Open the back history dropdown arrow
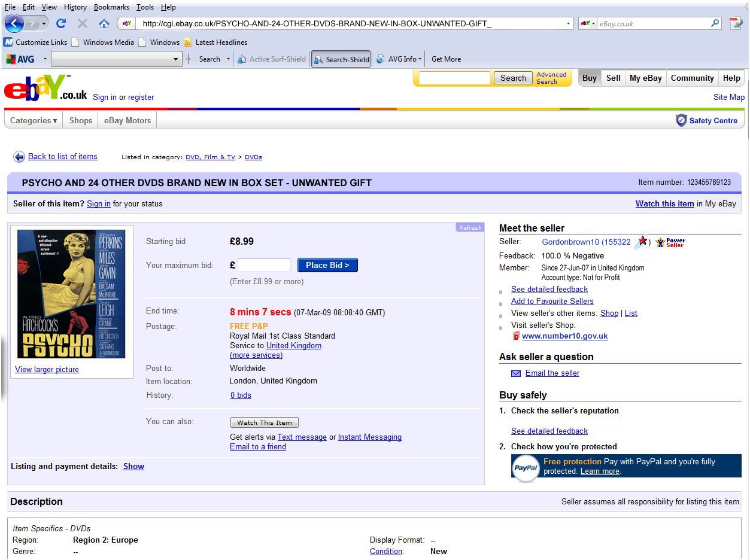750x560 pixels. (44, 23)
